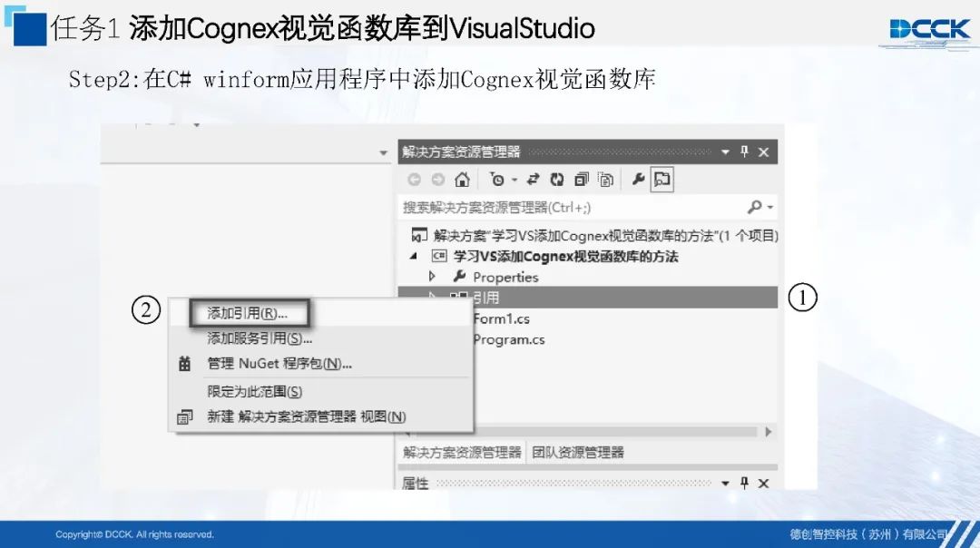The height and width of the screenshot is (548, 980).
Task: Select Form1.cs in the tree
Action: click(x=501, y=318)
